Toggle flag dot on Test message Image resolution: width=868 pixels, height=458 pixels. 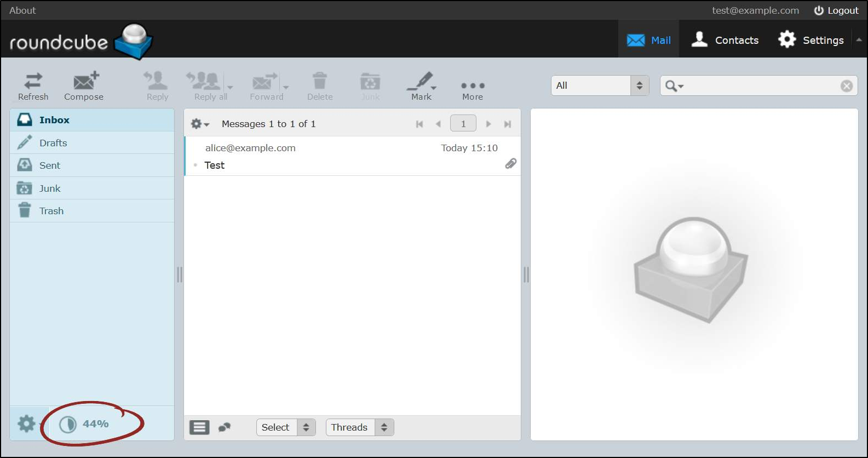196,165
